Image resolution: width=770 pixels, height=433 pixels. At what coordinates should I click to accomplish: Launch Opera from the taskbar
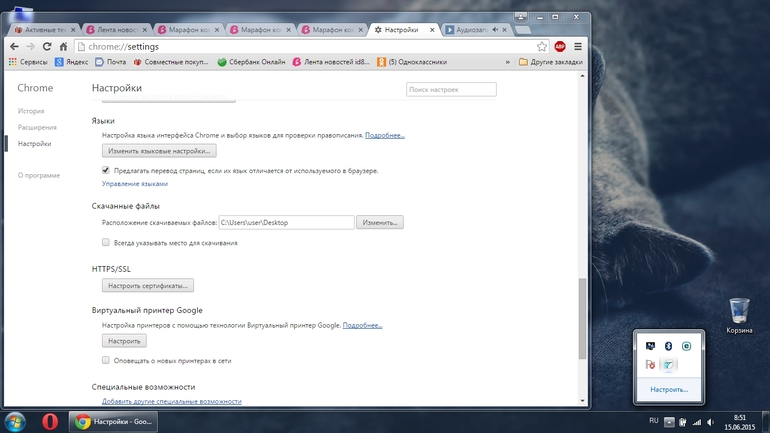pyautogui.click(x=50, y=422)
